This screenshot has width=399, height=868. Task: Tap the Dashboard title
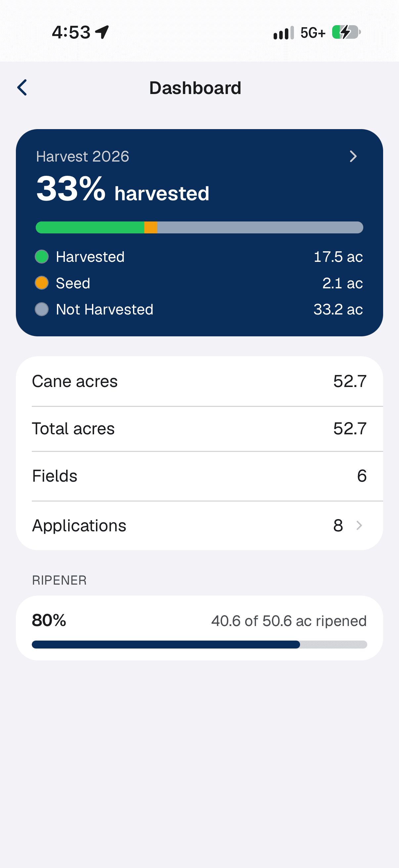(x=195, y=88)
